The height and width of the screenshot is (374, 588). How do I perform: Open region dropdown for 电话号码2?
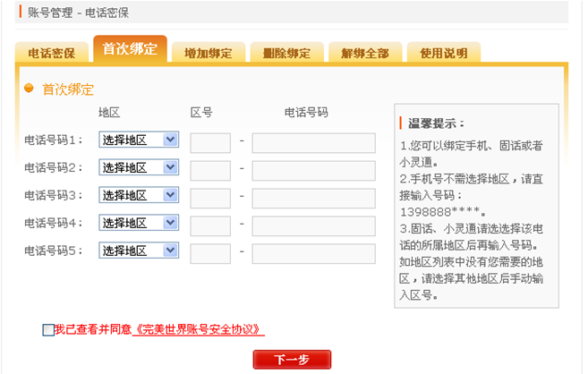tap(139, 168)
